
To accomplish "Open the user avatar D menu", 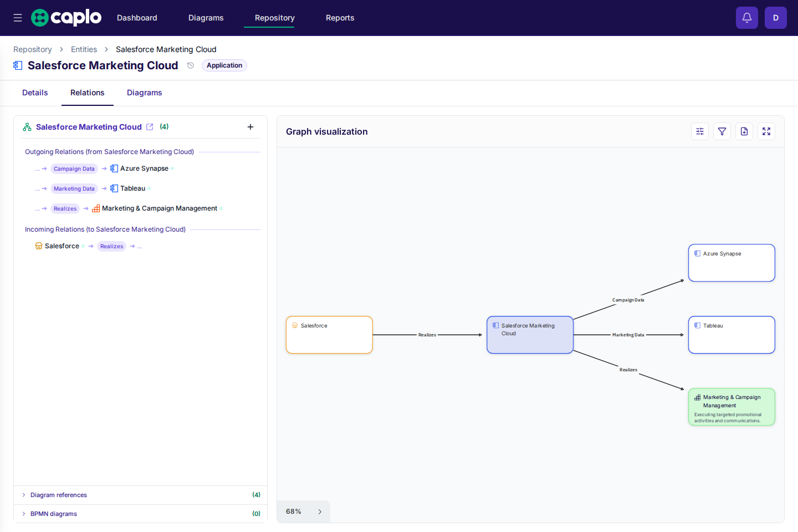I will (x=776, y=18).
